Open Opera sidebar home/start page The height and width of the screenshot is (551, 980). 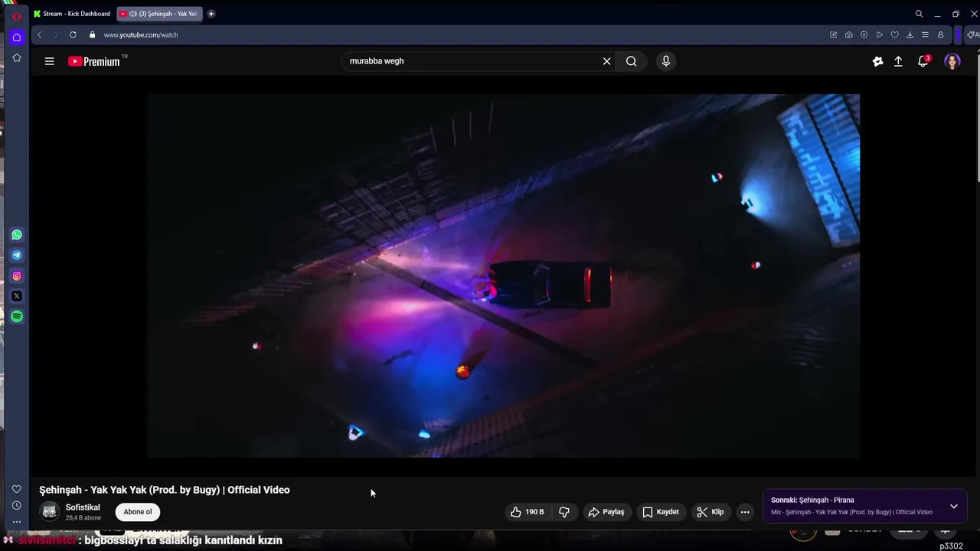tap(16, 37)
